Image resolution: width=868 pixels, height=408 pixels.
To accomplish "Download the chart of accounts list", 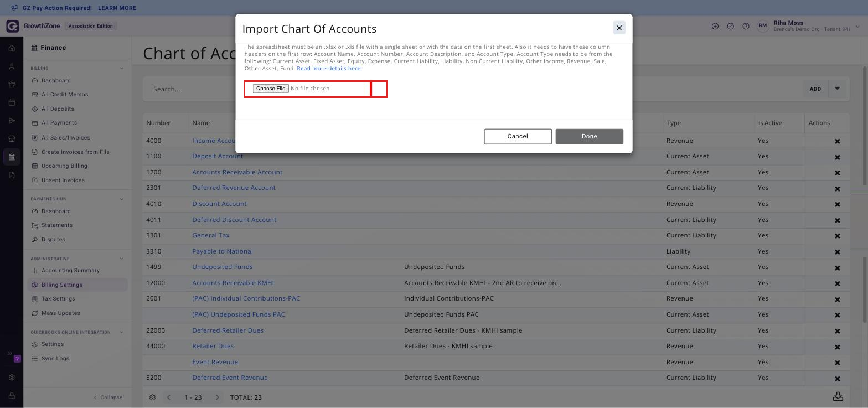I will (x=838, y=397).
